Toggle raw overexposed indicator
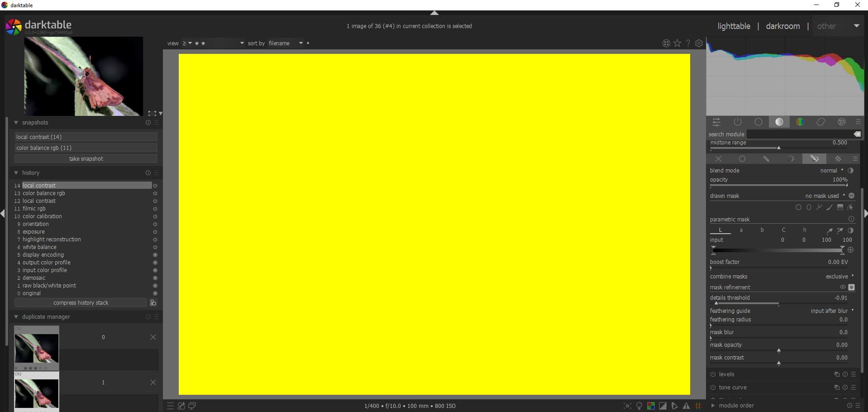 coord(651,406)
